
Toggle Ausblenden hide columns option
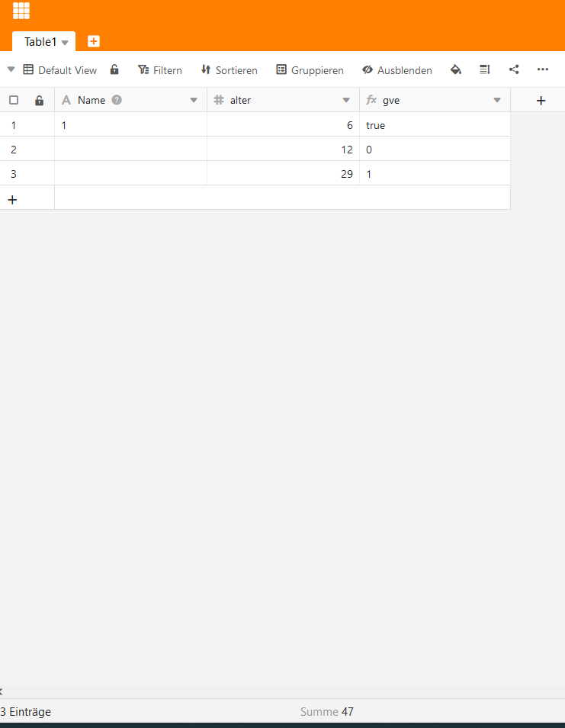coord(396,69)
